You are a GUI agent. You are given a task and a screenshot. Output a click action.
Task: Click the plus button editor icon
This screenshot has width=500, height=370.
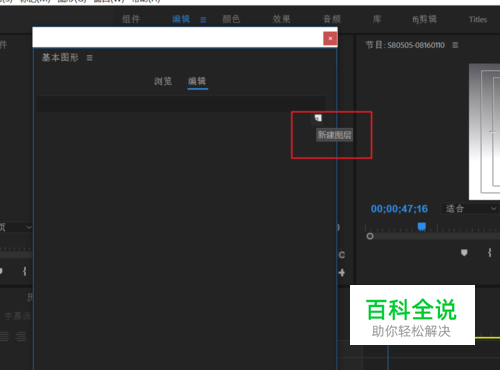[342, 273]
